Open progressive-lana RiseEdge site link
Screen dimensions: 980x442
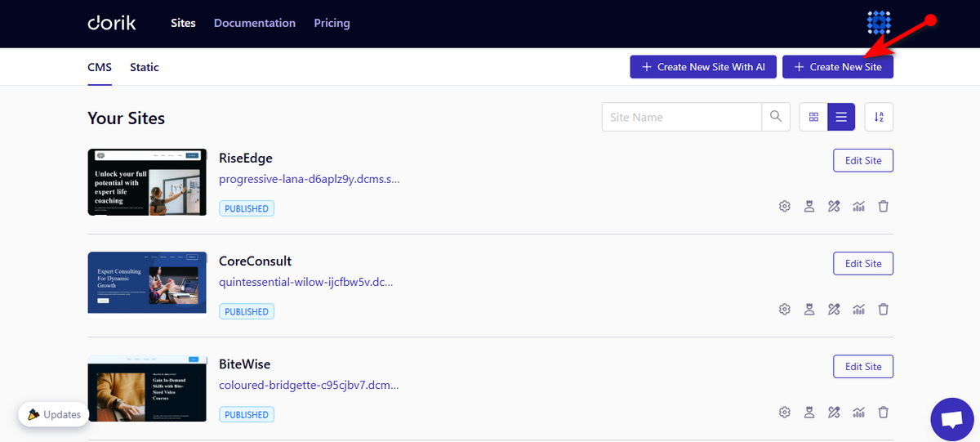310,179
